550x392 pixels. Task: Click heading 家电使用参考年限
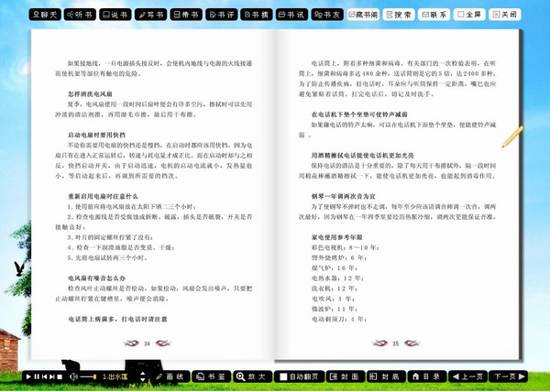pos(337,237)
